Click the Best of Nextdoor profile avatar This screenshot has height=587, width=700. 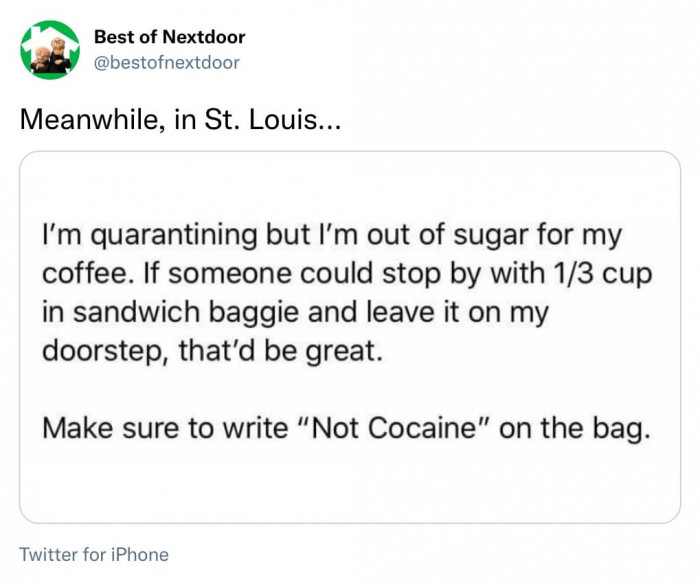[50, 50]
